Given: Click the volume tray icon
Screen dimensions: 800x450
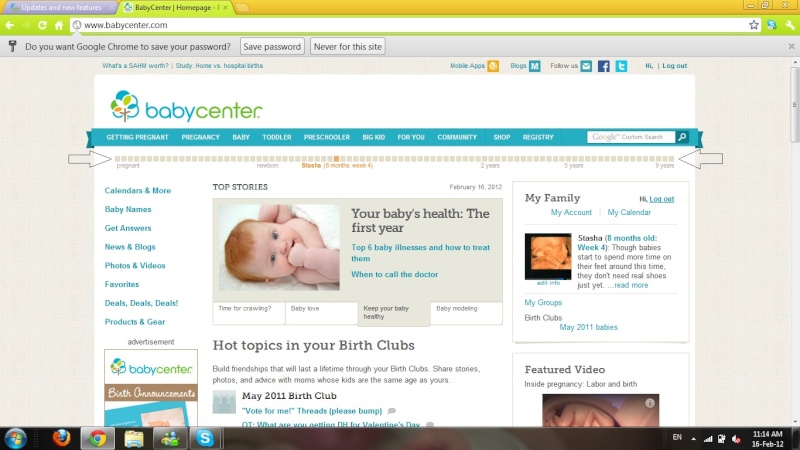Looking at the screenshot, I should tap(736, 438).
